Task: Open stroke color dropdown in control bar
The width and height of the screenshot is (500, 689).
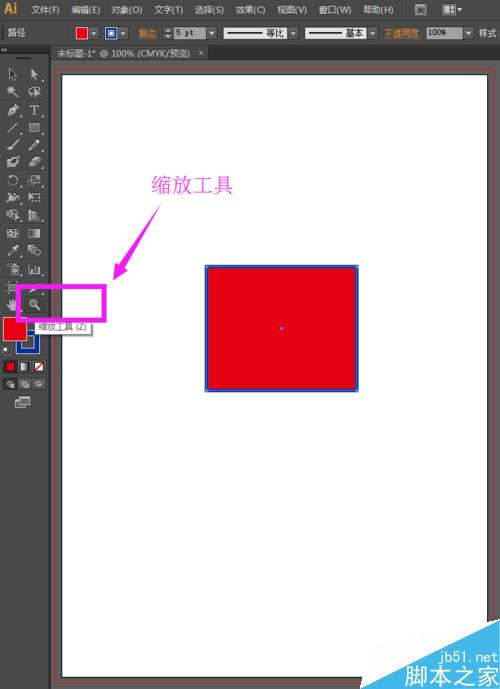Action: coord(123,33)
